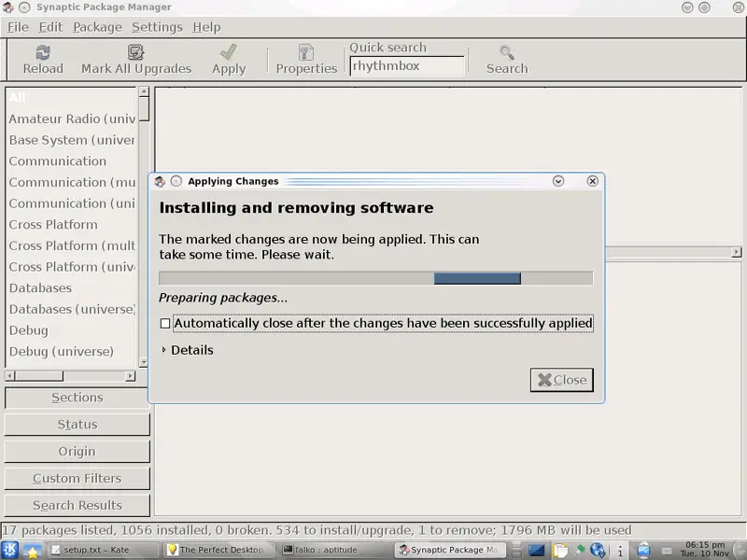Click the Status filter button
This screenshot has height=560, width=747.
[78, 425]
